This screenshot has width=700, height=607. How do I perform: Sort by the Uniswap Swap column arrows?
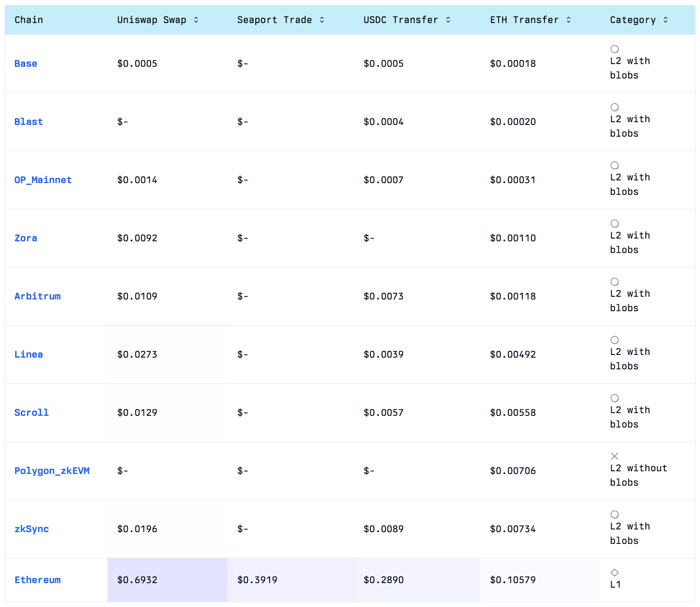pyautogui.click(x=196, y=20)
